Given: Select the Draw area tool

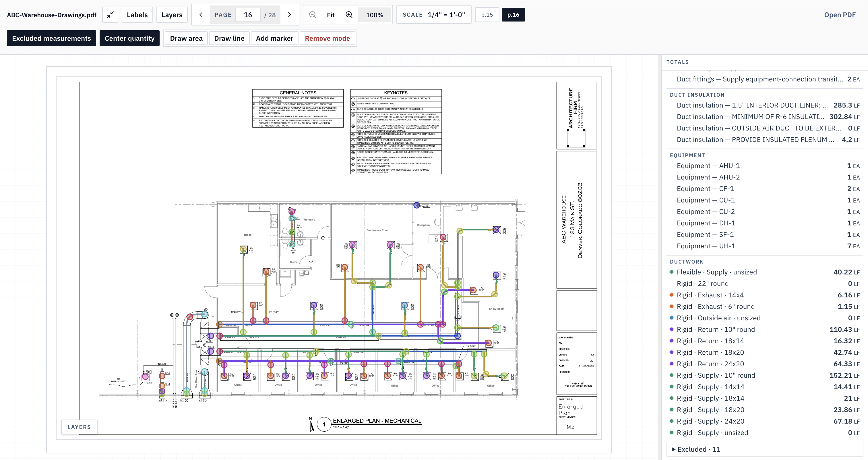Looking at the screenshot, I should [x=186, y=38].
